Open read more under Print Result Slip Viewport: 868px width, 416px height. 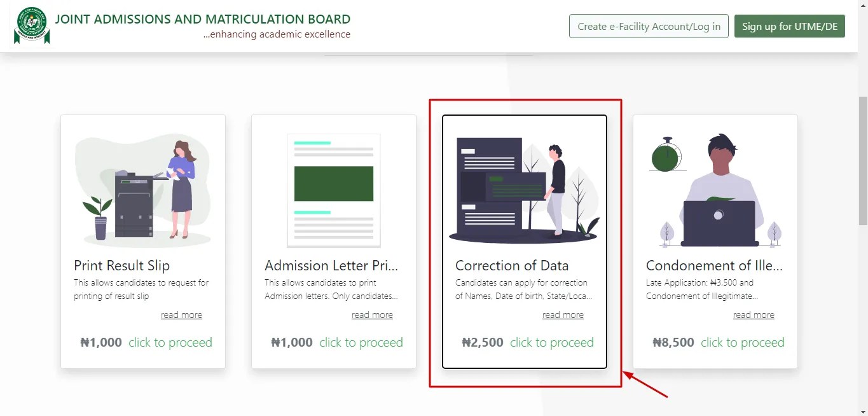181,314
